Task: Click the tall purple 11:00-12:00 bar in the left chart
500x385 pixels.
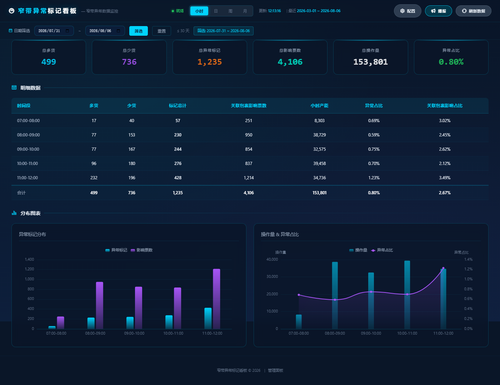Action: 216,299
